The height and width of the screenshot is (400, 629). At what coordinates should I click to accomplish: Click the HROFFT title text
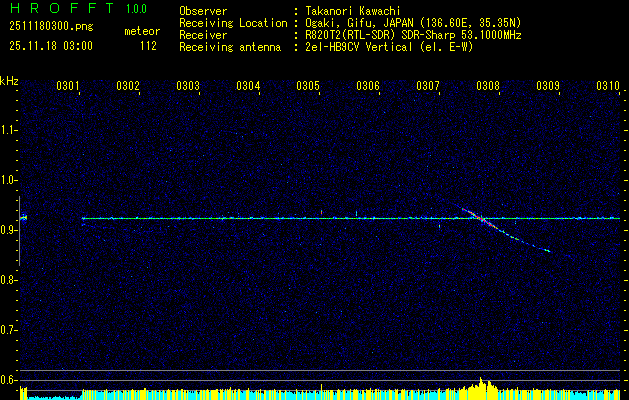tap(62, 8)
